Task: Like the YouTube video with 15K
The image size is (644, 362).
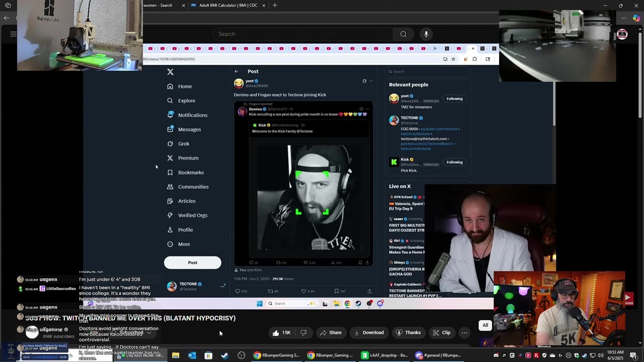Action: (281, 332)
